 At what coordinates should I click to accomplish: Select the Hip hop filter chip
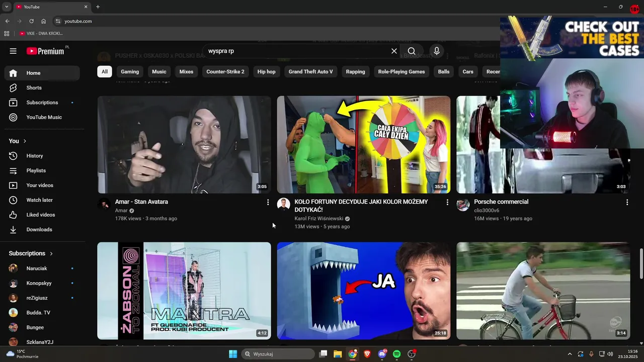(267, 71)
